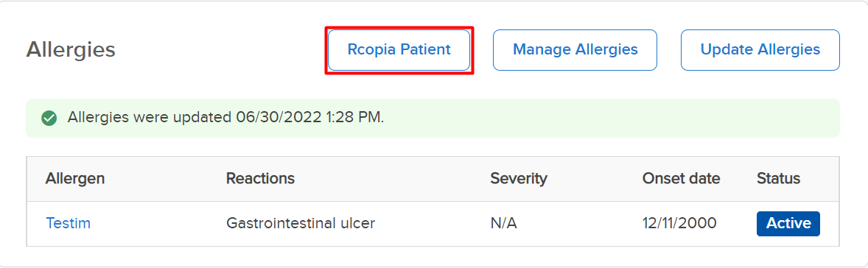The width and height of the screenshot is (868, 268).
Task: Select the Status column header
Action: tap(778, 178)
